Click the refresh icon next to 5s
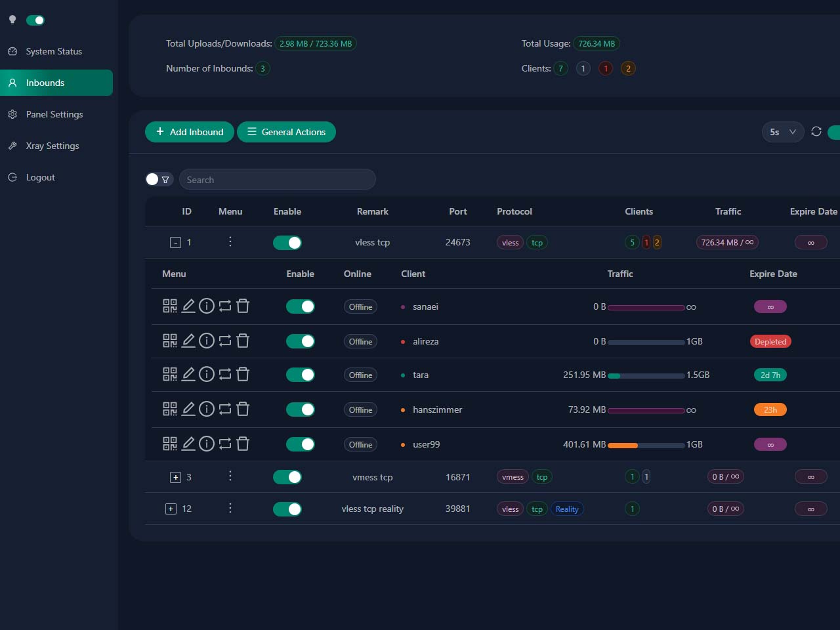Viewport: 840px width, 630px height. (816, 131)
